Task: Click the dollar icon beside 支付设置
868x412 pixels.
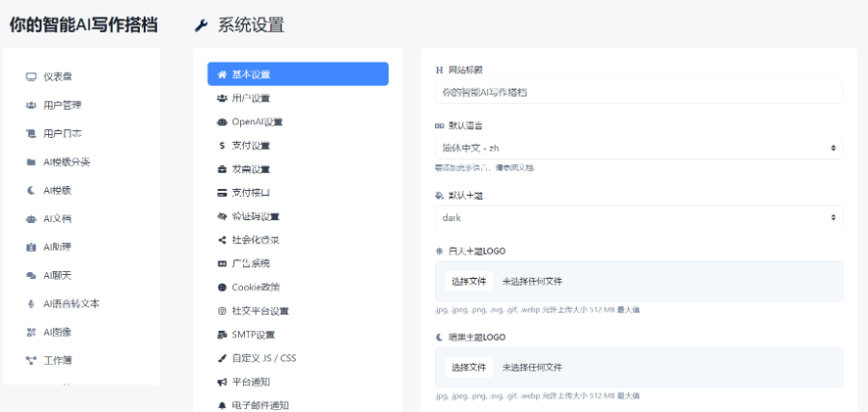Action: pyautogui.click(x=222, y=146)
